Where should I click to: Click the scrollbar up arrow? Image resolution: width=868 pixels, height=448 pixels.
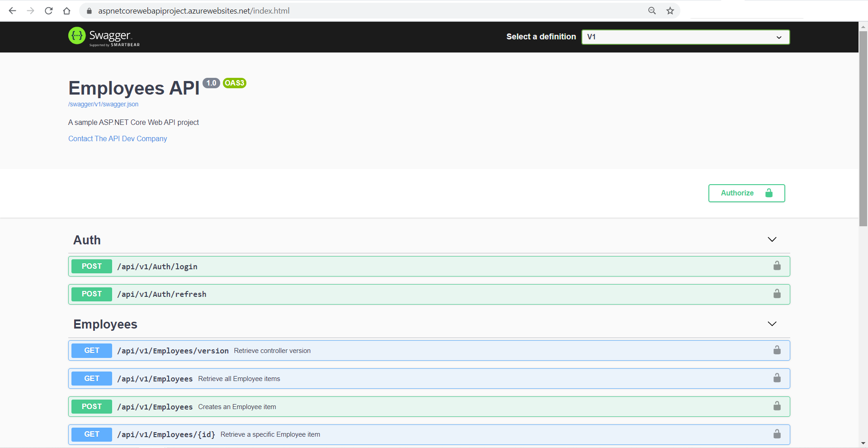[863, 26]
